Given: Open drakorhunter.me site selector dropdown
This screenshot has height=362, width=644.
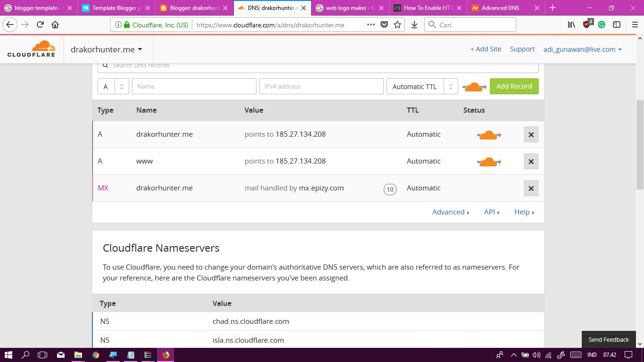Looking at the screenshot, I should click(107, 49).
